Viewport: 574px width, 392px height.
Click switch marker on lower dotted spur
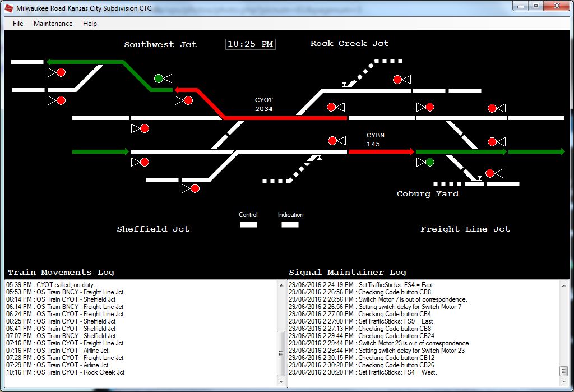coord(319,158)
